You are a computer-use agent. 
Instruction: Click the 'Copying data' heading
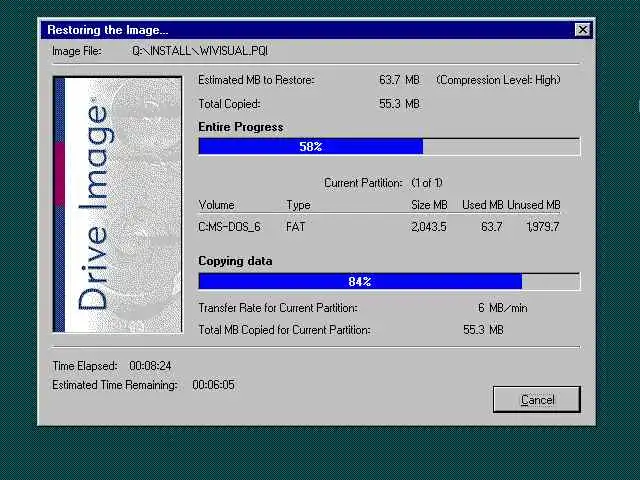coord(235,261)
